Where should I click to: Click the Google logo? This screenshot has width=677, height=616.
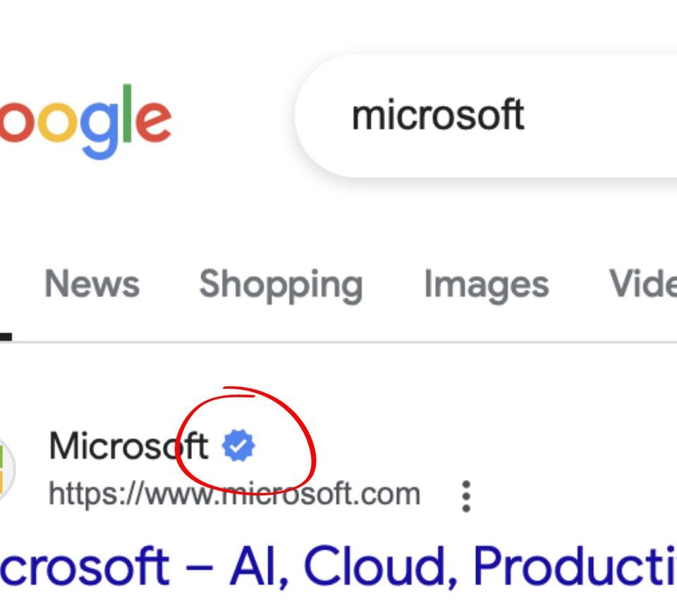point(85,121)
